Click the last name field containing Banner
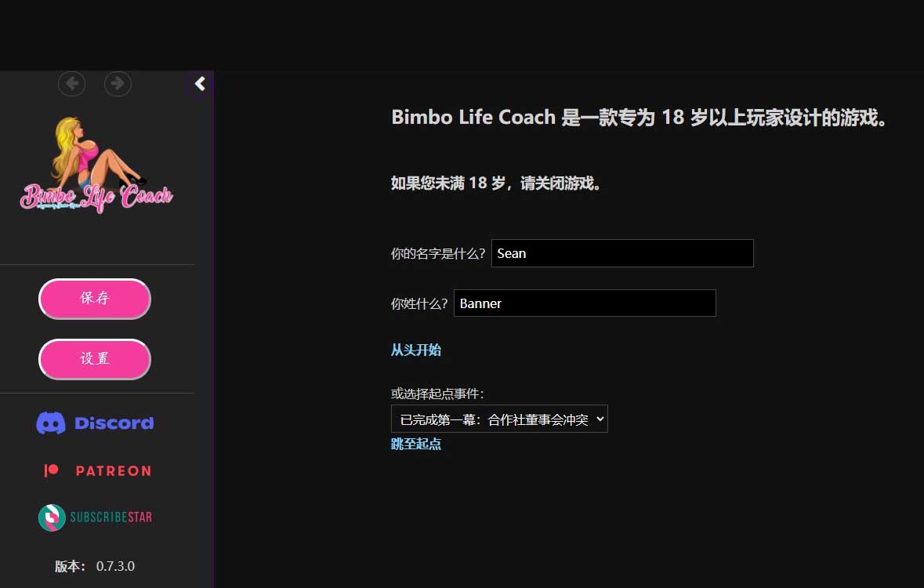Screen dimensions: 924x588 [x=585, y=303]
